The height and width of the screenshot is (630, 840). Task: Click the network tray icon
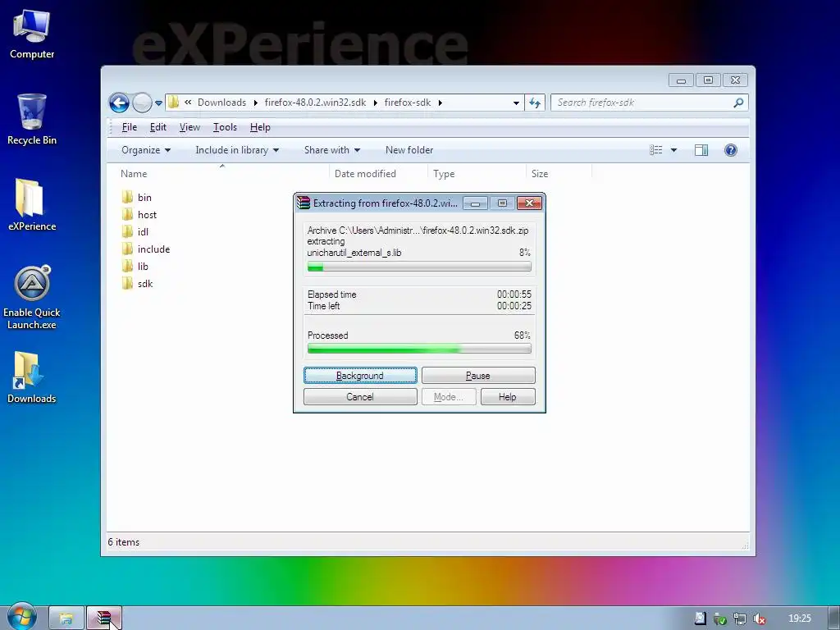(739, 619)
